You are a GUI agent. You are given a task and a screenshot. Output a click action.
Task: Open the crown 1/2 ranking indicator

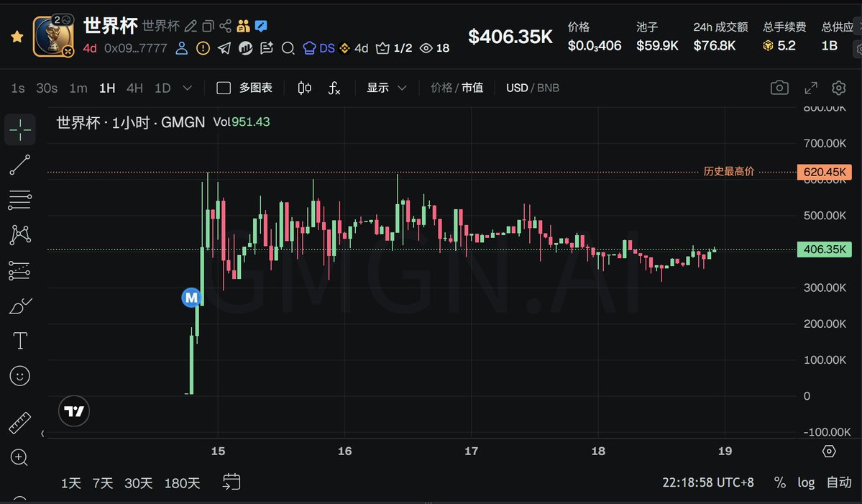394,48
